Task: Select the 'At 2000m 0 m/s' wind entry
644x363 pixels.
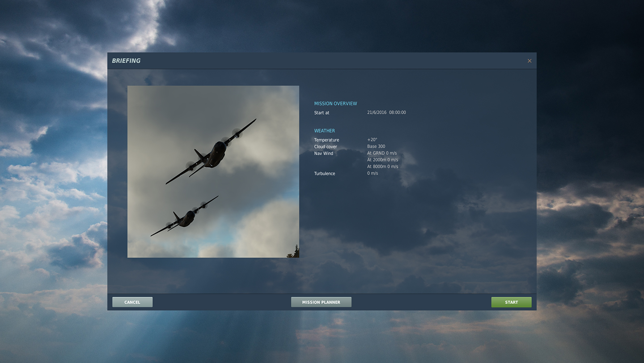Action: [x=382, y=160]
